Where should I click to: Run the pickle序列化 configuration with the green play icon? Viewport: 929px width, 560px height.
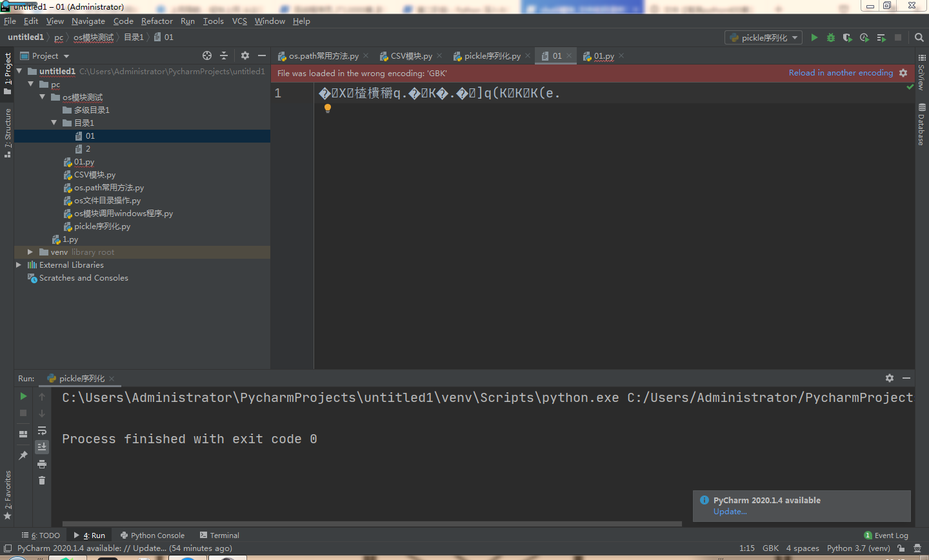point(814,37)
